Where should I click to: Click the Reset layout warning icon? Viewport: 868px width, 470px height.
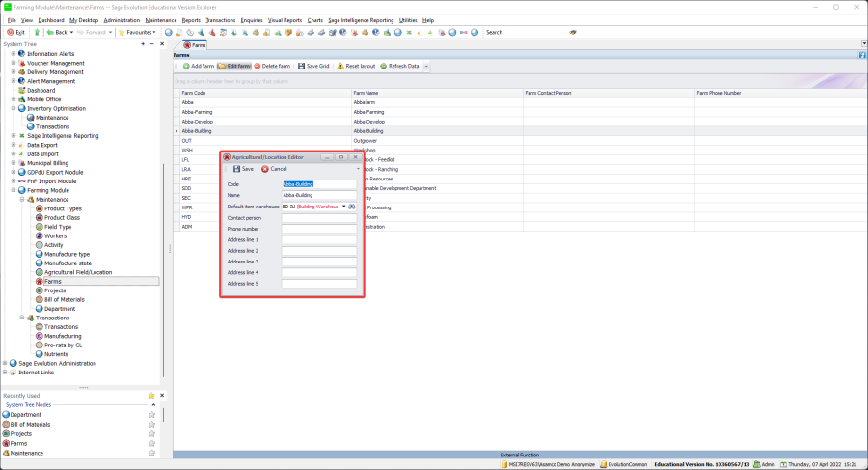tap(340, 66)
